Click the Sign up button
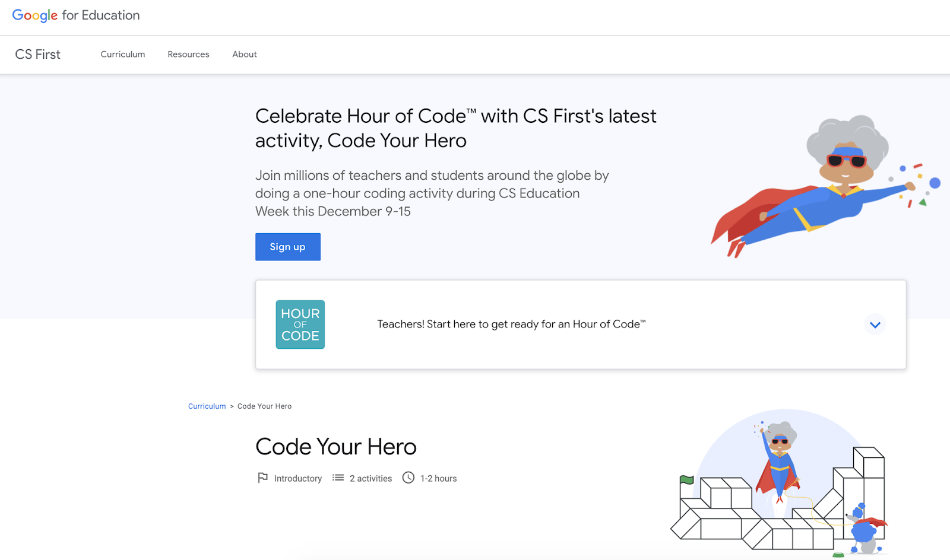950x560 pixels. coord(287,247)
